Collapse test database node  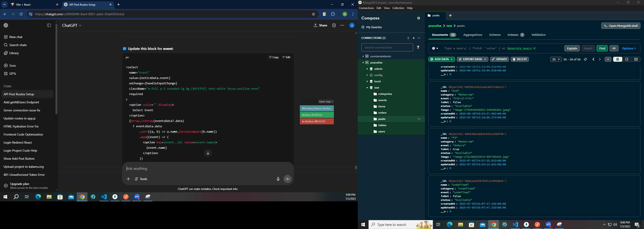tap(367, 88)
